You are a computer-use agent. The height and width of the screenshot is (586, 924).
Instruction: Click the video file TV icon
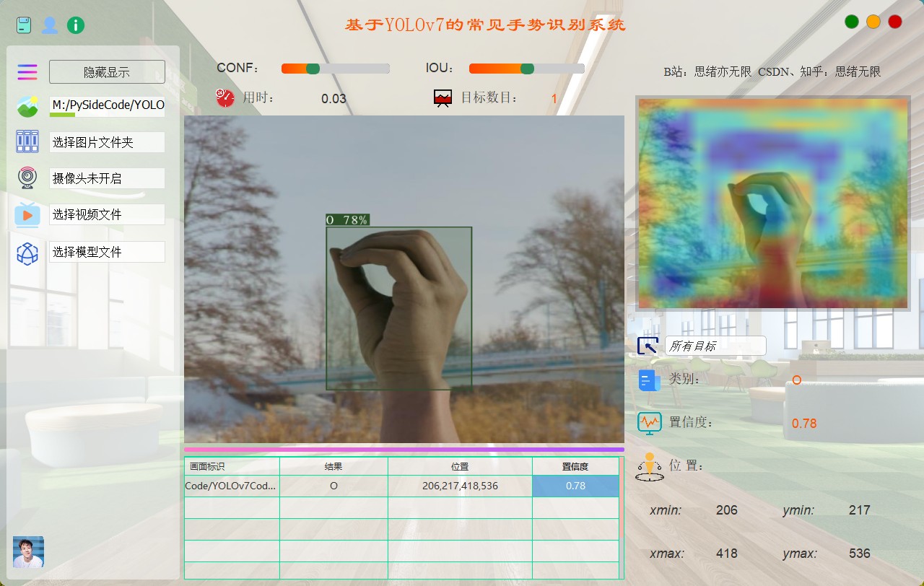(27, 214)
